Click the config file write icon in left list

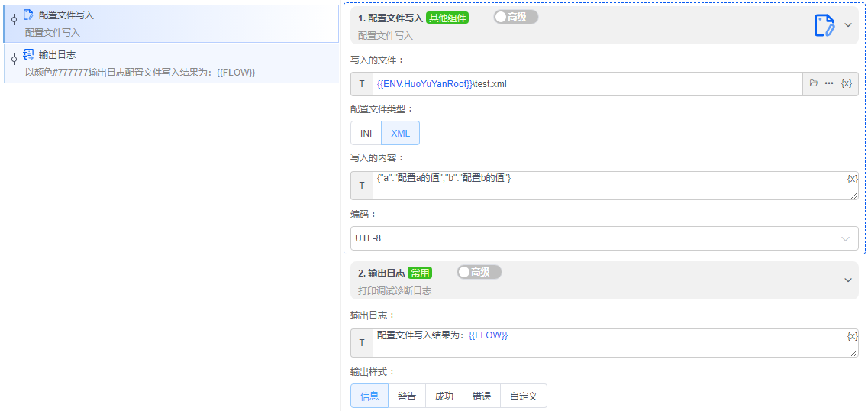(x=28, y=15)
